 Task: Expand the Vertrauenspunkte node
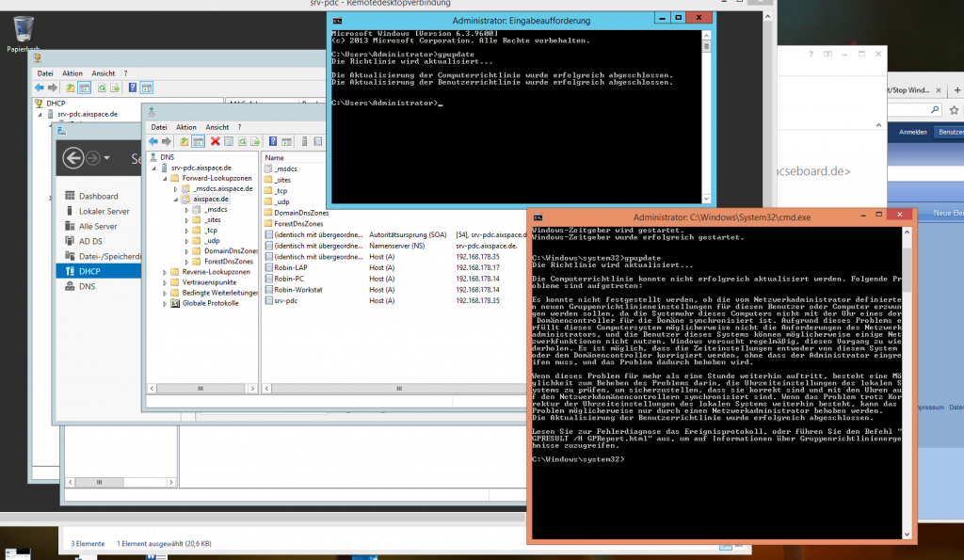(165, 282)
